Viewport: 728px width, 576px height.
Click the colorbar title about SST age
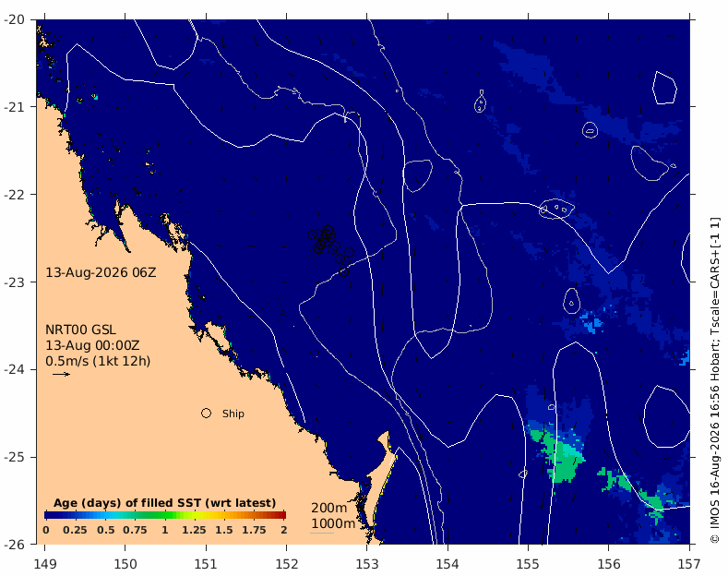(165, 503)
